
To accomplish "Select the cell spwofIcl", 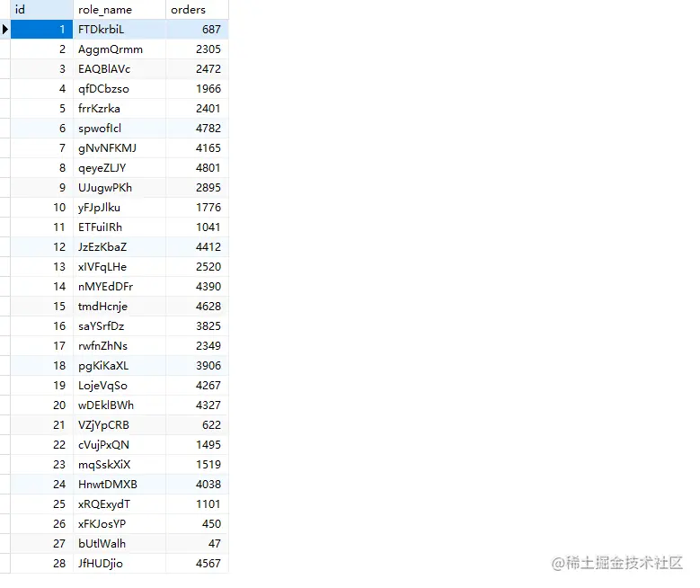I will click(x=120, y=129).
